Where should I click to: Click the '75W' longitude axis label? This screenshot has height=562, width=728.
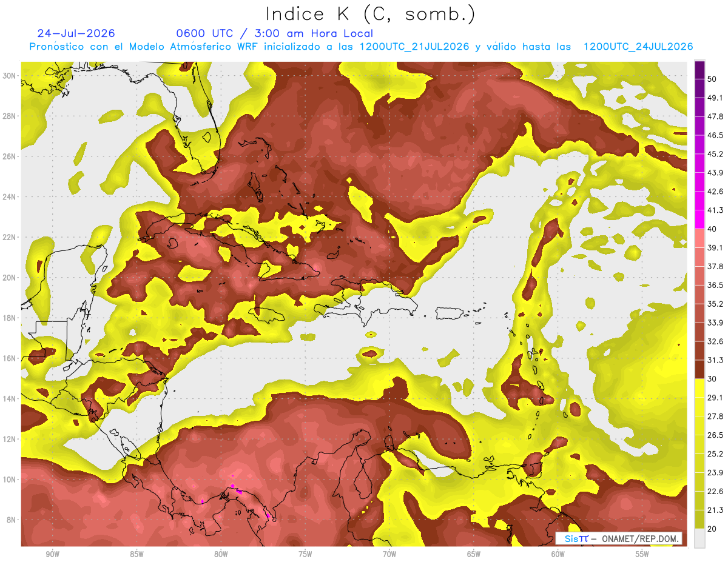(x=305, y=554)
